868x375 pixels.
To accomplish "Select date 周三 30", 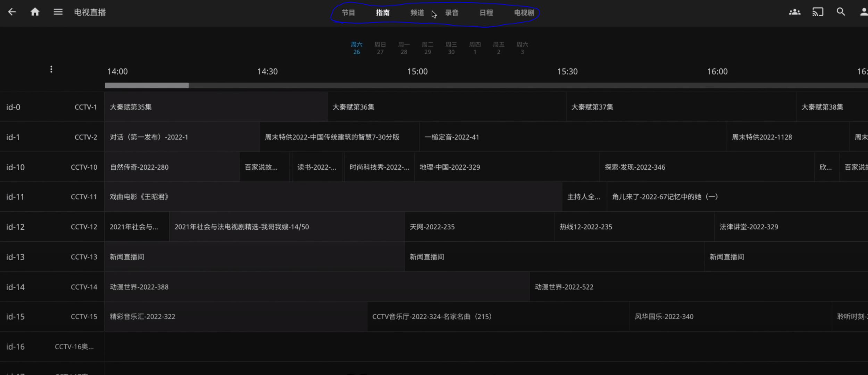I will [451, 48].
